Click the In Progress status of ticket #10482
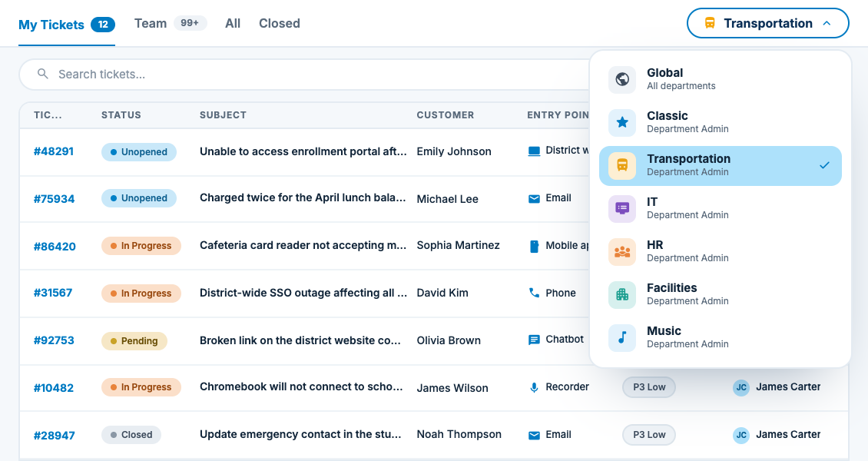 [x=141, y=386]
